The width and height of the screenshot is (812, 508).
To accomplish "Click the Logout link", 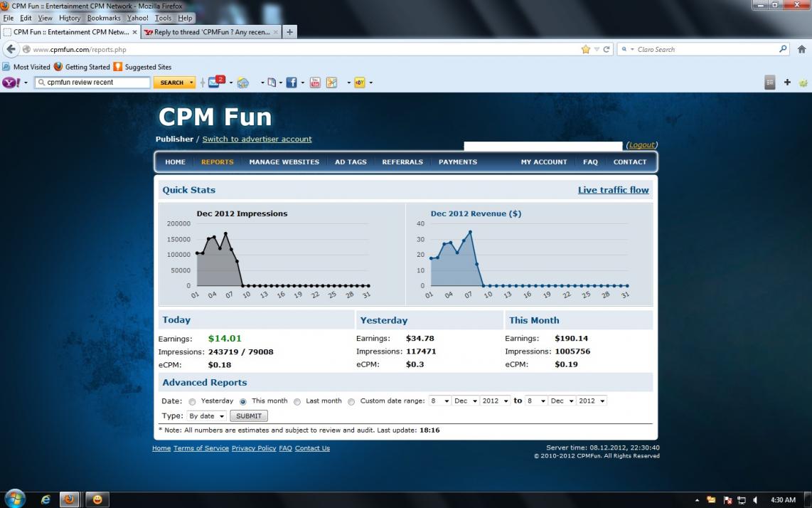I will [641, 144].
